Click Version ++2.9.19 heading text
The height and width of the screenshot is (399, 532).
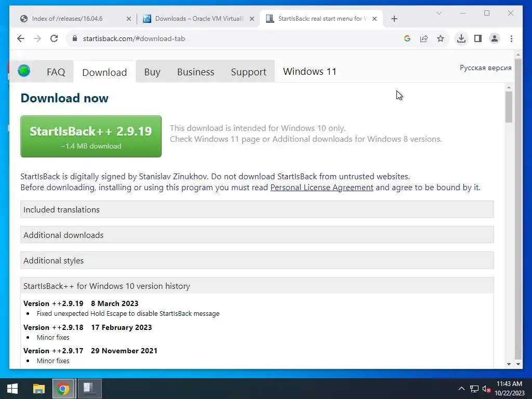click(x=54, y=303)
